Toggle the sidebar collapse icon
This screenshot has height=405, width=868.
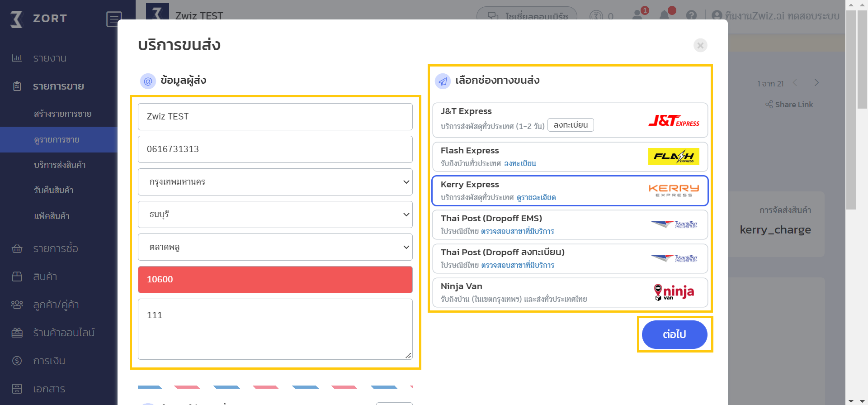[114, 19]
